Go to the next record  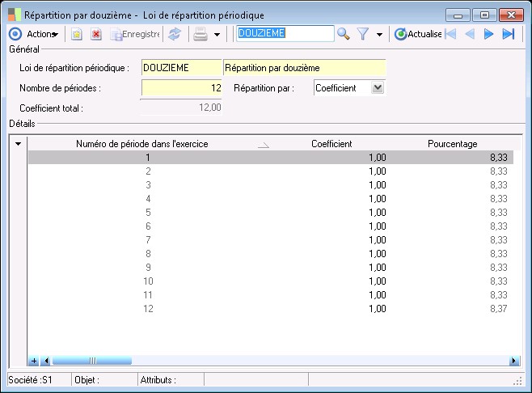(x=488, y=34)
